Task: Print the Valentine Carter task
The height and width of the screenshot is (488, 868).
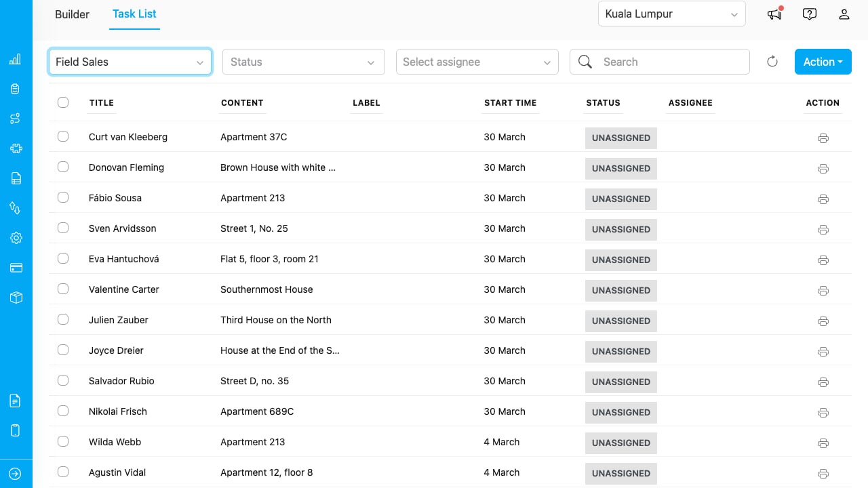Action: click(823, 291)
